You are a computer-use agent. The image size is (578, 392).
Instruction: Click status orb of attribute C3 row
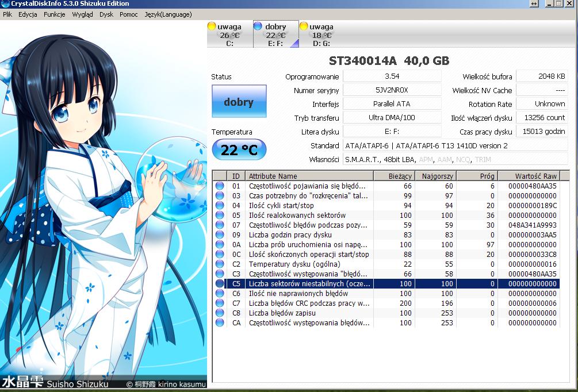[220, 274]
